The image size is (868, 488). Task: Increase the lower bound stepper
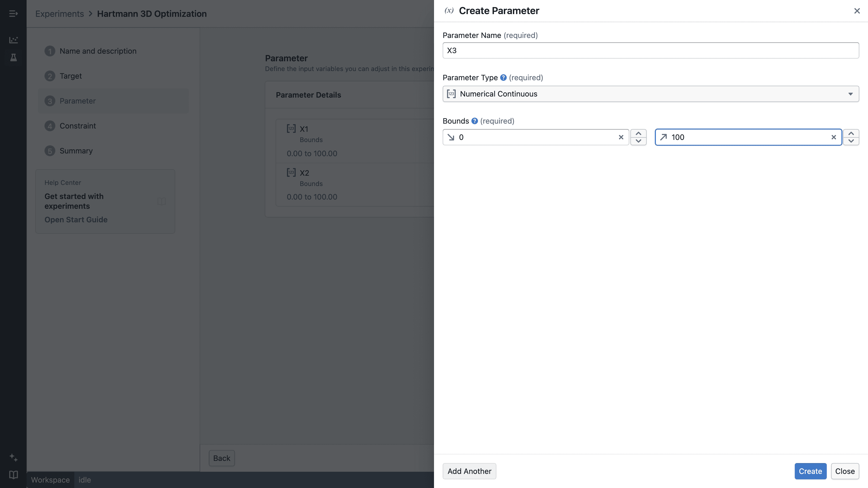click(638, 133)
